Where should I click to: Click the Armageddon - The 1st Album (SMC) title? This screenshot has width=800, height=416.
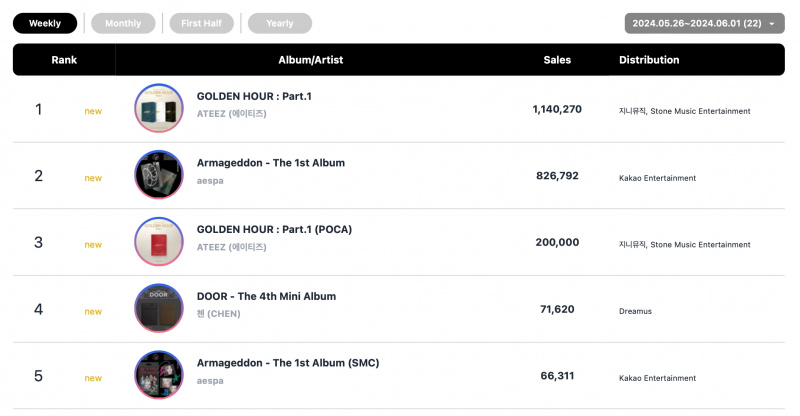[288, 363]
